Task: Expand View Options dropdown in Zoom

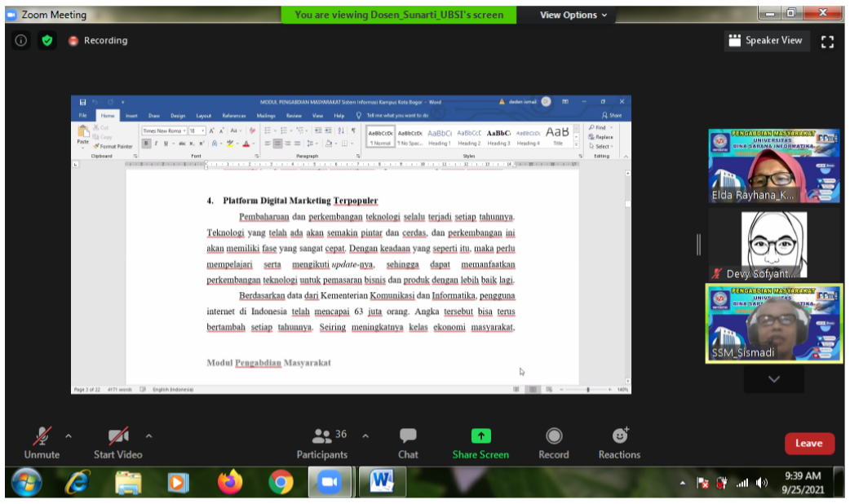Action: [573, 15]
